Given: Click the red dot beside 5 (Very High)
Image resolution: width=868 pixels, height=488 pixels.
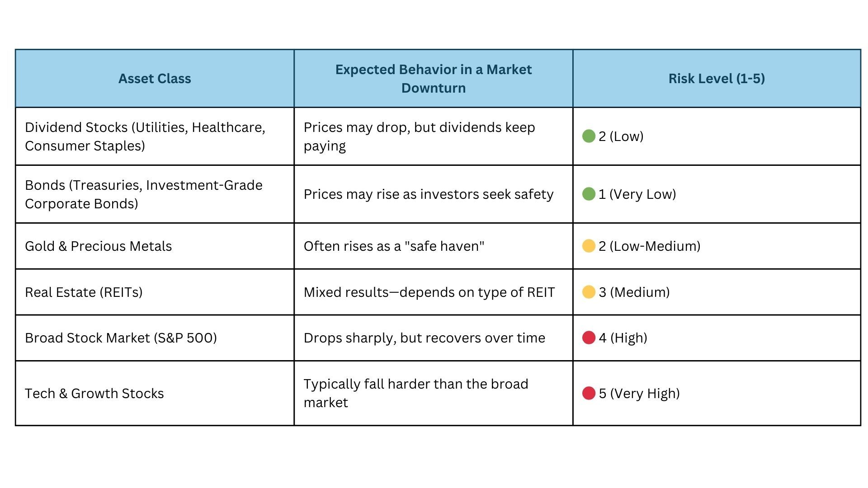Looking at the screenshot, I should [589, 393].
